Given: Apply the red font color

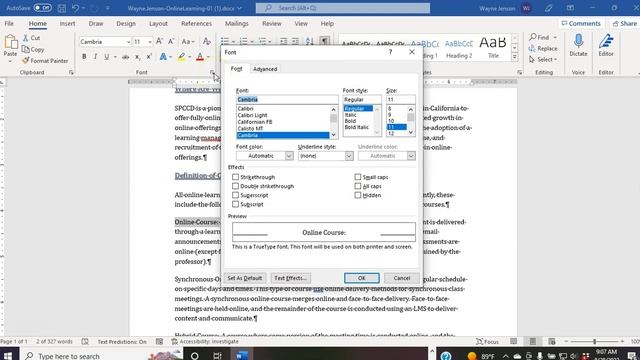Looking at the screenshot, I should point(200,57).
